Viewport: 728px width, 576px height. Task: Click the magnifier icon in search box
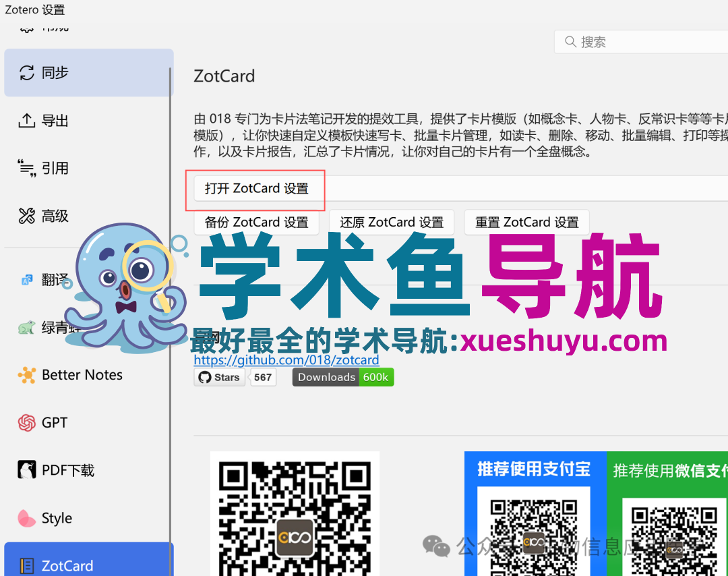point(570,42)
